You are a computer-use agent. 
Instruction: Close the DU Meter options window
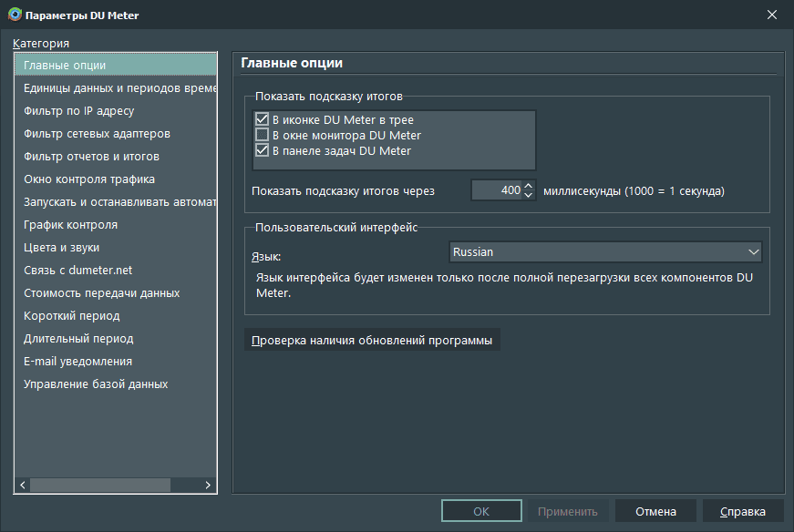pos(771,15)
